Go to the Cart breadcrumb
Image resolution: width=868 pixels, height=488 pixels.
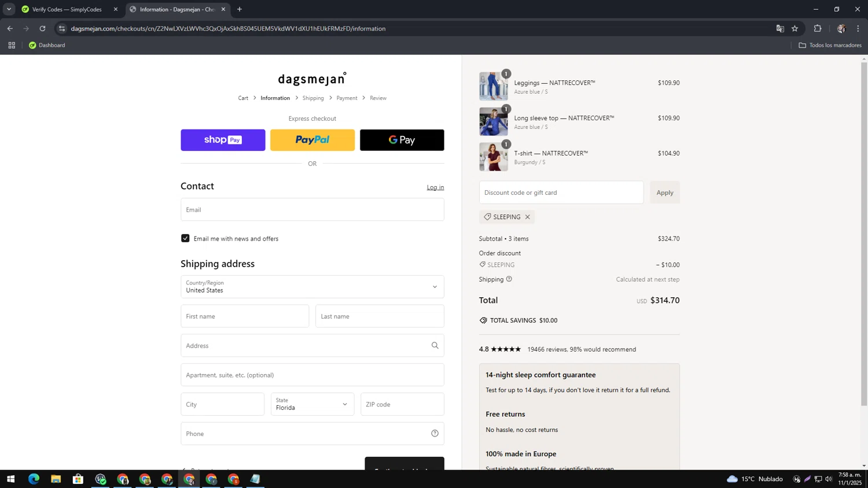(243, 98)
